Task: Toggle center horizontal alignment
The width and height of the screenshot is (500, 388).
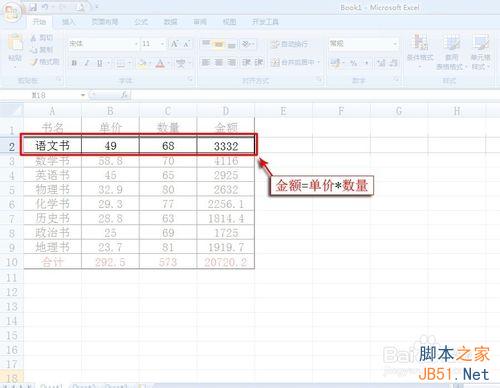Action: coord(219,62)
